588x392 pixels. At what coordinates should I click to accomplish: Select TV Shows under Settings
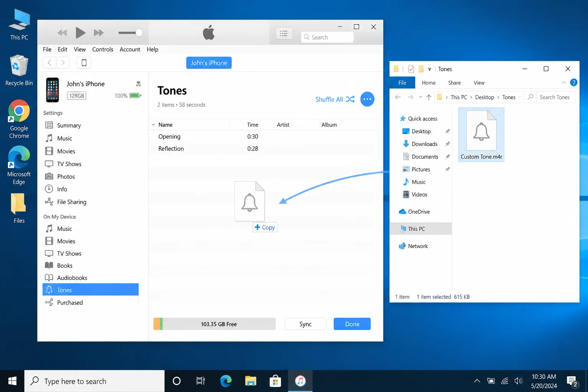(x=69, y=164)
